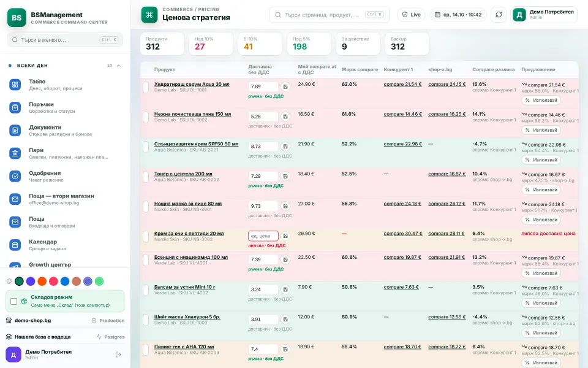
Task: Save delivery price for Нощна маска за лице
Action: 285,206
